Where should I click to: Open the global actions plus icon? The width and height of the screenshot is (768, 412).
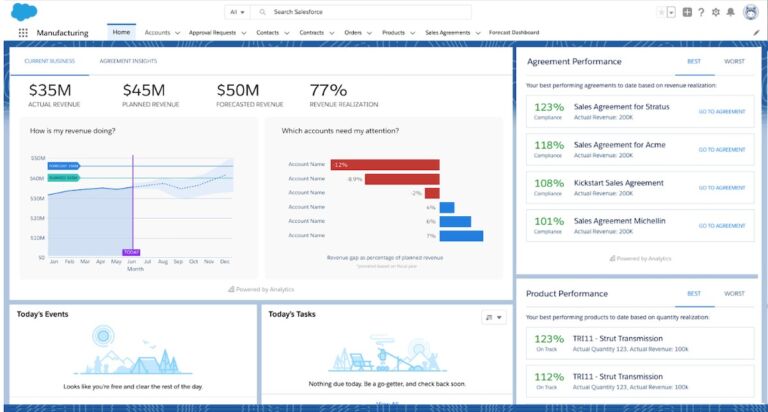[686, 12]
